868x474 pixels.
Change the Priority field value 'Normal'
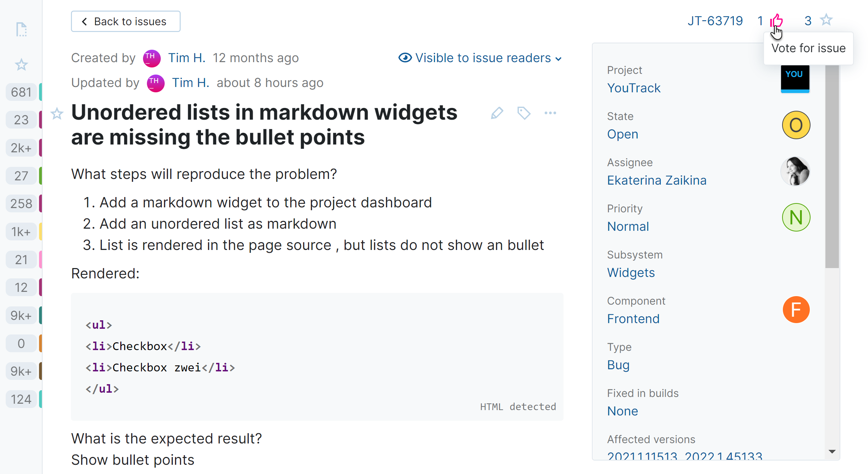tap(628, 227)
